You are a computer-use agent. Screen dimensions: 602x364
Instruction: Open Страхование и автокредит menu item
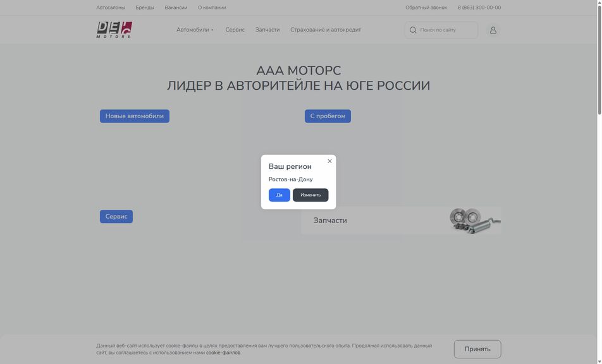326,30
